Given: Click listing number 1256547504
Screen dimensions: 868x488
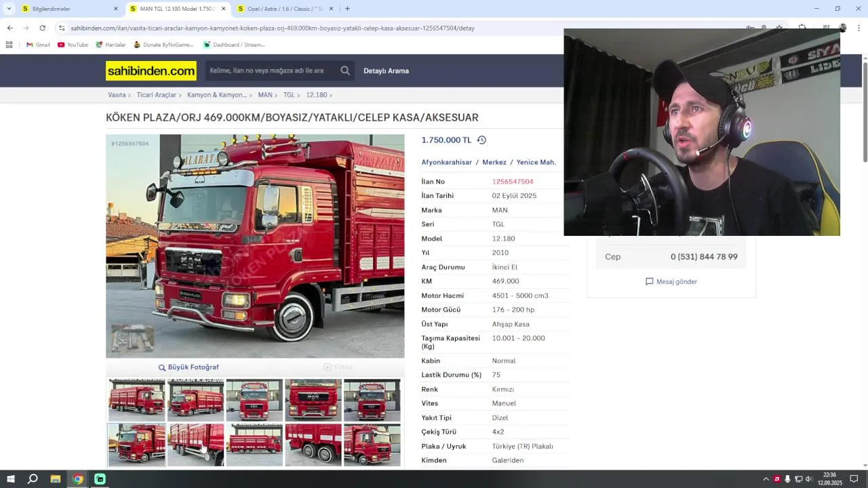Looking at the screenshot, I should [x=513, y=182].
